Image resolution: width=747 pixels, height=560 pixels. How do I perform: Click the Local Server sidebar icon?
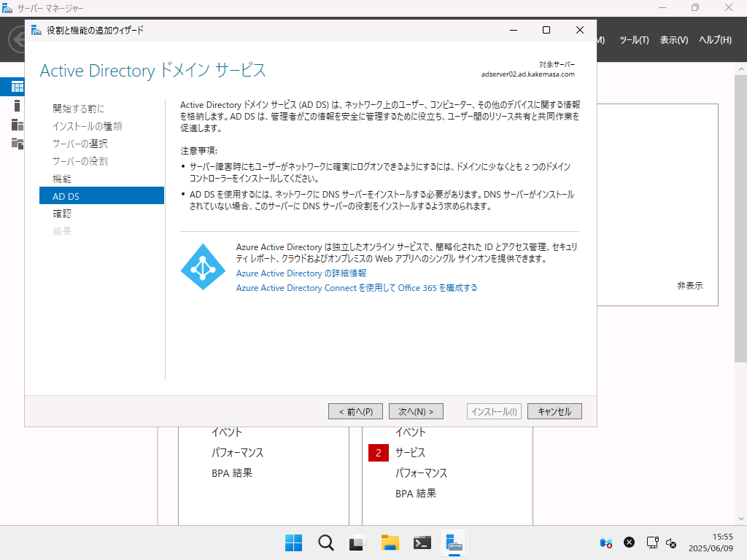(x=18, y=106)
